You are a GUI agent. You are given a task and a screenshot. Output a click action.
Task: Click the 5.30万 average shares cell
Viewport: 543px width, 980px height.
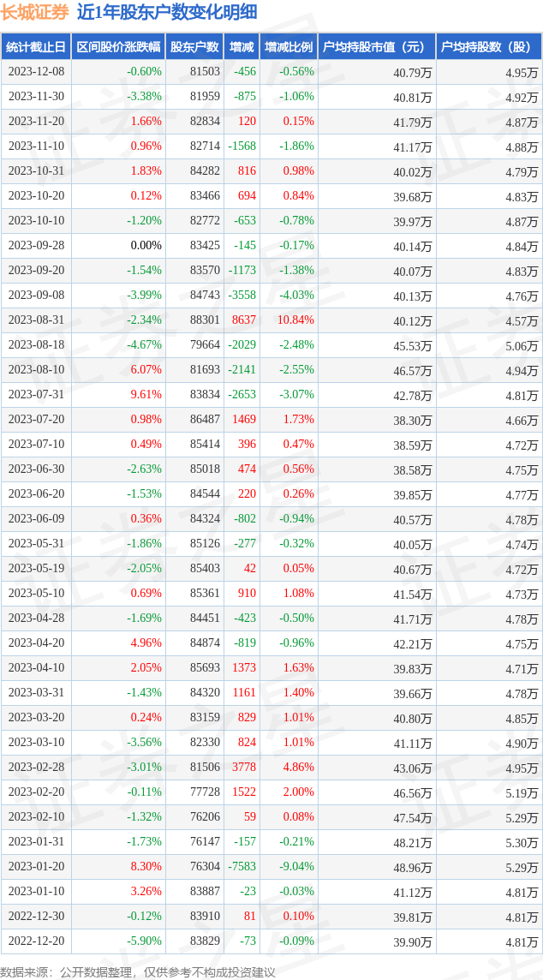pyautogui.click(x=522, y=842)
